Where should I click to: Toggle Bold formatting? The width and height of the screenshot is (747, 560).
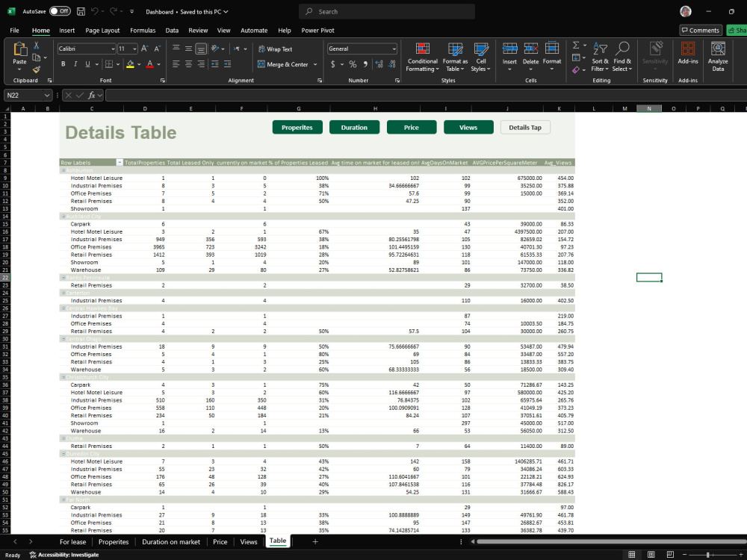tap(63, 63)
